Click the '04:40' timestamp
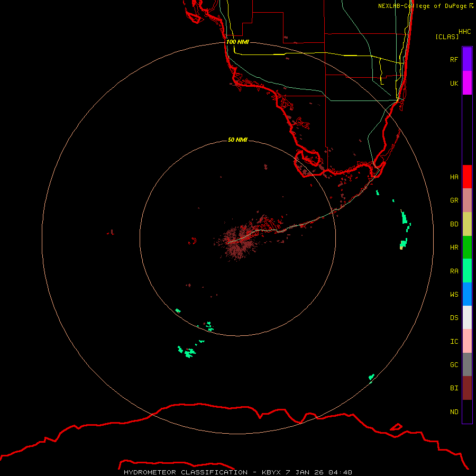 point(340,472)
